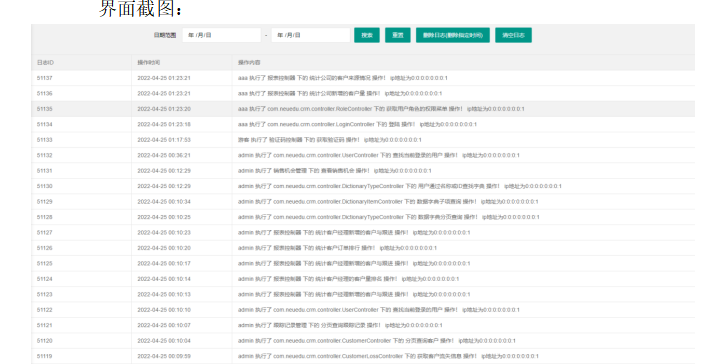Image resolution: width=723 pixels, height=364 pixels.
Task: Click timestamp 2022-04-25 00:10:13
Action: [164, 294]
